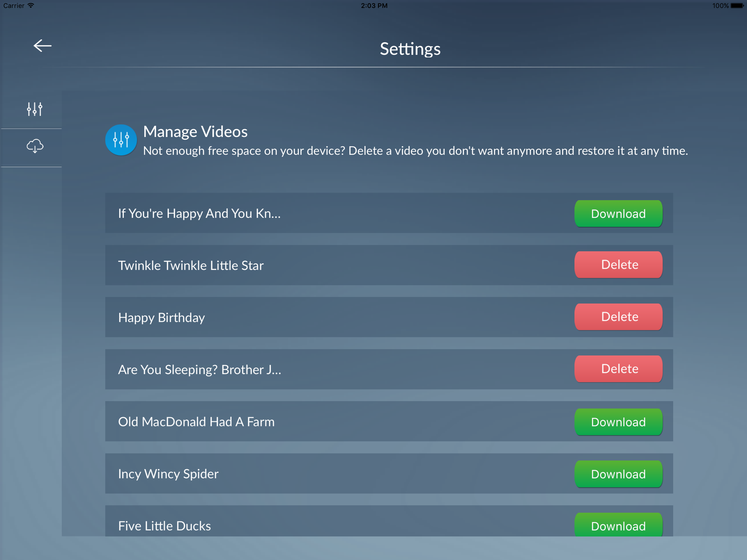
Task: Download If You're Happy And You Know video
Action: coord(618,214)
